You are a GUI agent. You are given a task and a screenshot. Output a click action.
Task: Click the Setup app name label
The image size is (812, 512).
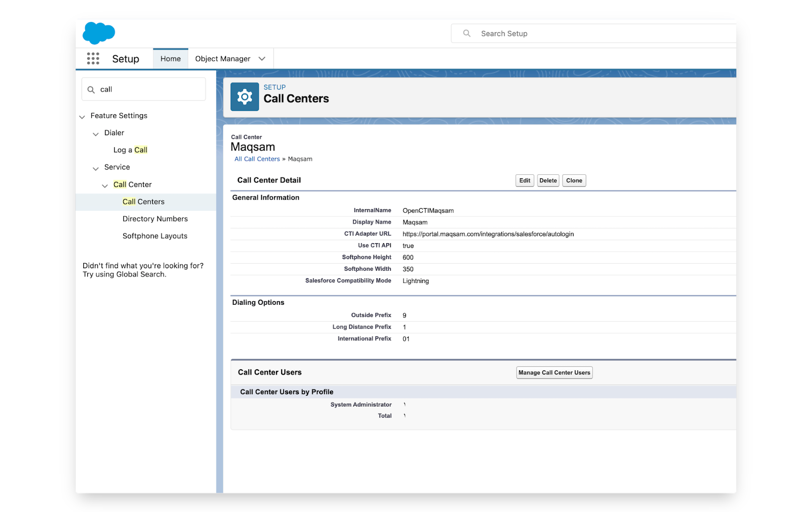click(x=125, y=59)
